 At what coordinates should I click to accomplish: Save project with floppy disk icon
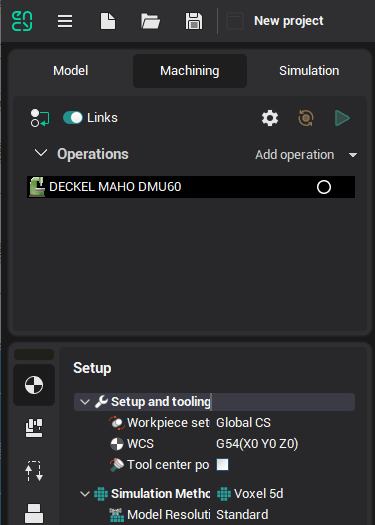194,21
